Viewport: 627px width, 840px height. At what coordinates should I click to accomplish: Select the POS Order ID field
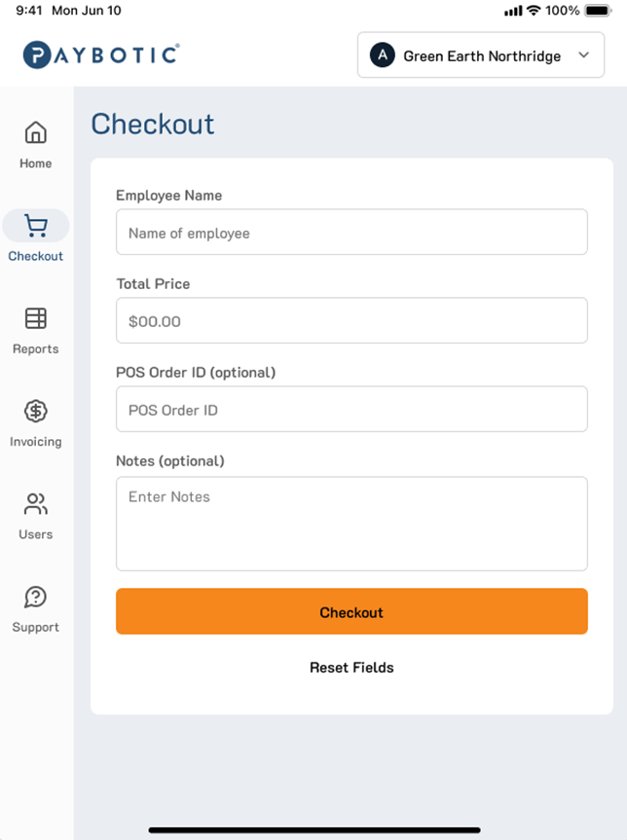click(351, 410)
